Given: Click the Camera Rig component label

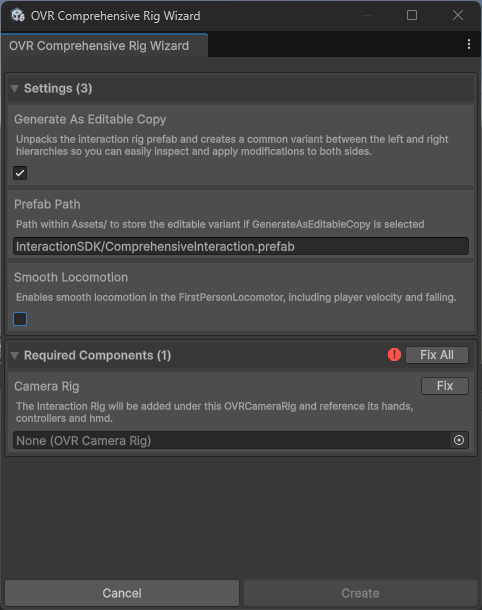Looking at the screenshot, I should (x=47, y=386).
